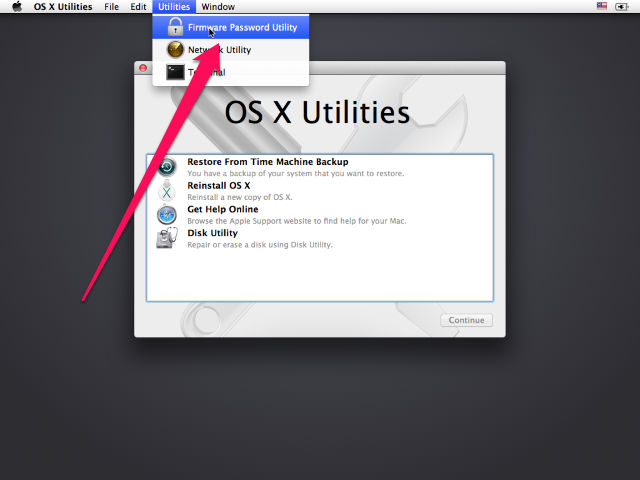Viewport: 640px width, 480px height.
Task: Click the Terminal black screen icon
Action: point(176,72)
